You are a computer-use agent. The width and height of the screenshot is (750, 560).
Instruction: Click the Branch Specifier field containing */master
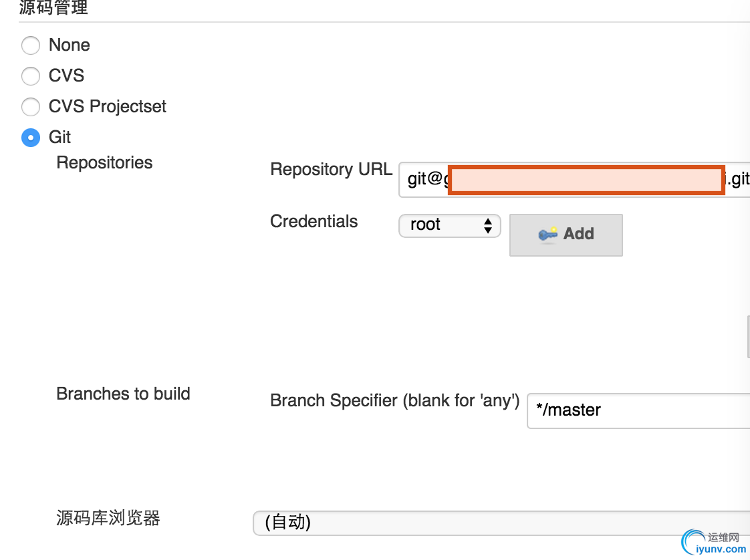(x=638, y=410)
